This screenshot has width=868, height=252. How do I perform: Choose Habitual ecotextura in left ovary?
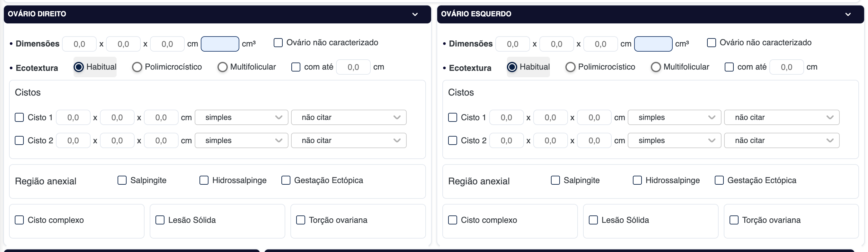click(512, 67)
